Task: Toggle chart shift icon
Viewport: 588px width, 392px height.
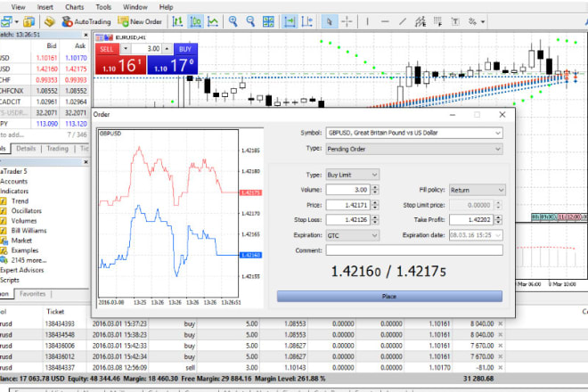Action: tap(307, 21)
